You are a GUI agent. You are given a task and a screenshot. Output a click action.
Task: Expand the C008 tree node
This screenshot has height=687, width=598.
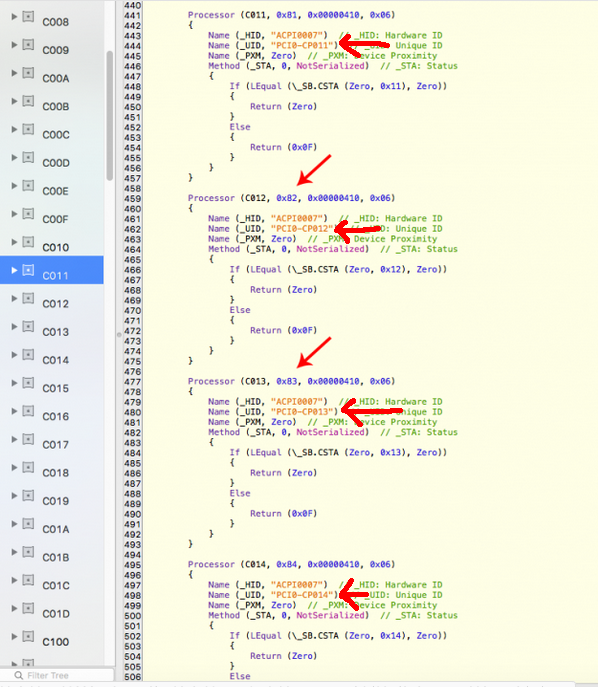tap(14, 17)
